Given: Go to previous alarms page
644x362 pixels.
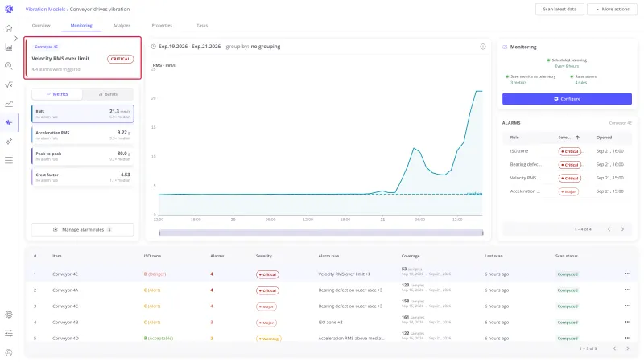Looking at the screenshot, I should pyautogui.click(x=609, y=229).
